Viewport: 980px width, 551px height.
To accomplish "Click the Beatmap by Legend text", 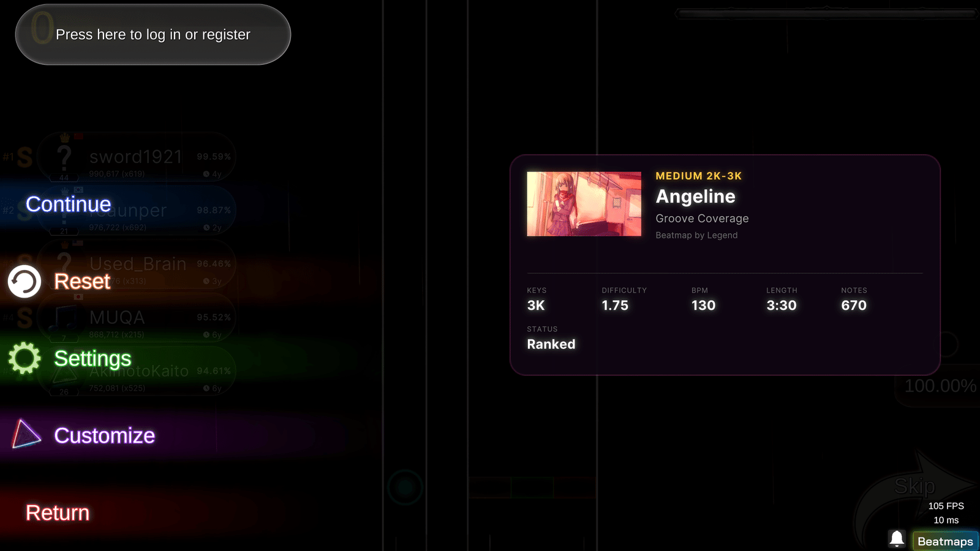I will pos(696,235).
